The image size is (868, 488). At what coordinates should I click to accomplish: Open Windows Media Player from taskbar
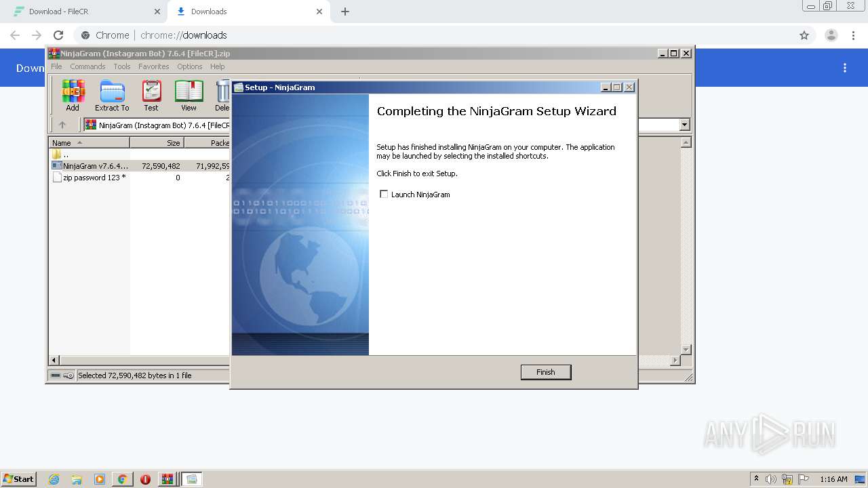[x=100, y=479]
